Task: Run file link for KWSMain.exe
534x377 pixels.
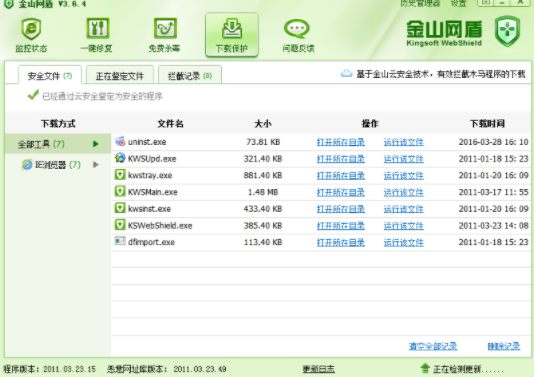Action: pyautogui.click(x=404, y=192)
